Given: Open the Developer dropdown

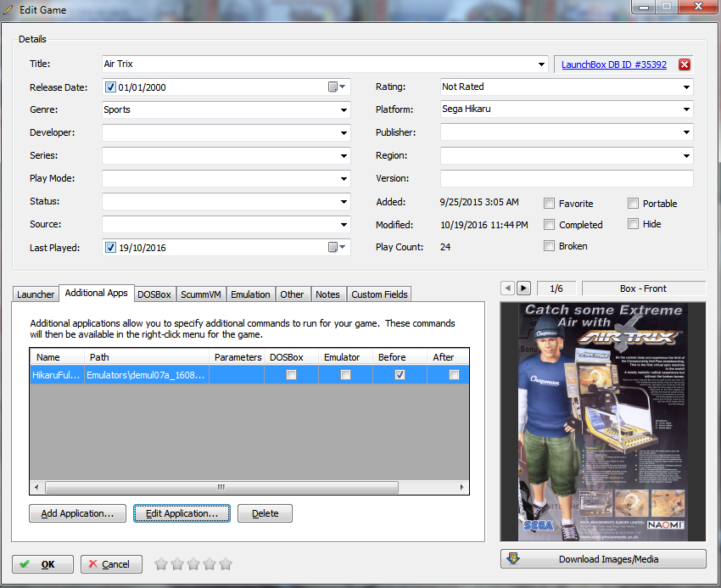Looking at the screenshot, I should point(344,133).
